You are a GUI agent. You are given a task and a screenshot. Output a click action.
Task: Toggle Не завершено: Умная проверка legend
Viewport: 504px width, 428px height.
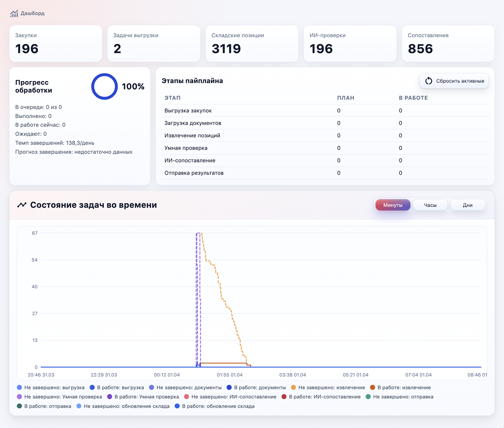[60, 397]
